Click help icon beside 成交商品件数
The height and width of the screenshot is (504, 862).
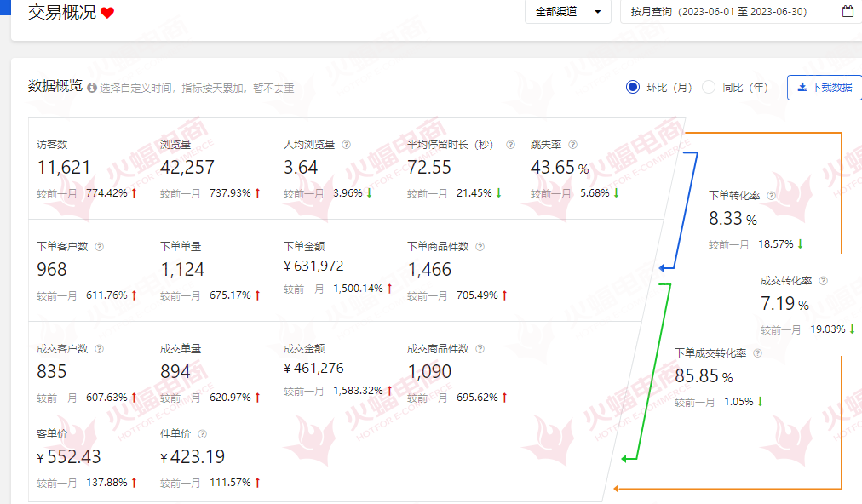(480, 349)
